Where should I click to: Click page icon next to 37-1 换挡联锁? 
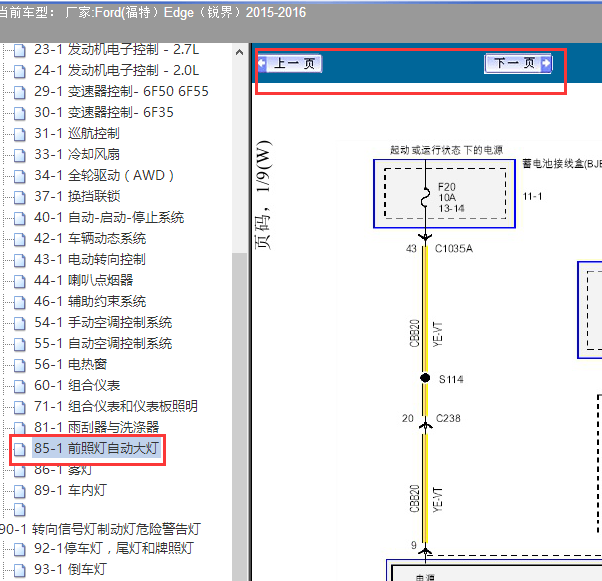point(20,197)
